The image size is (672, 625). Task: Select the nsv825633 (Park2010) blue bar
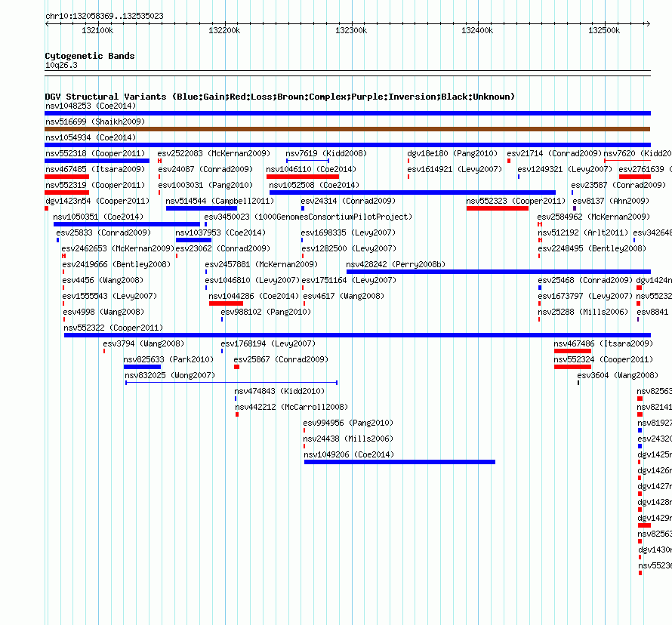point(142,367)
